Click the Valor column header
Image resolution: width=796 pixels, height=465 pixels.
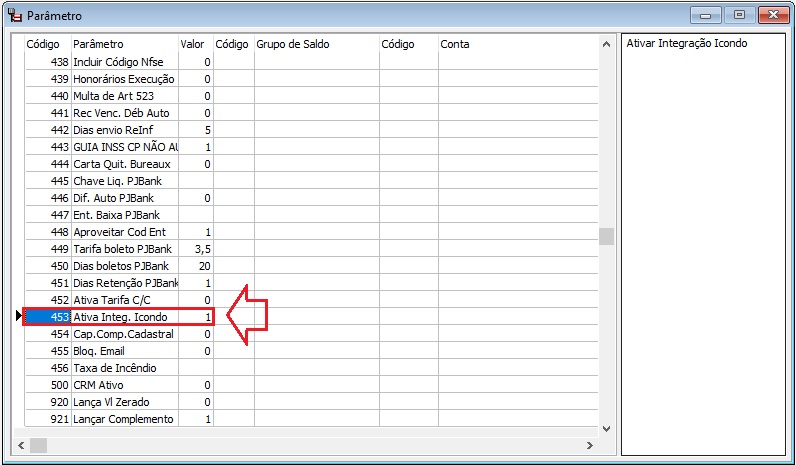pyautogui.click(x=195, y=45)
